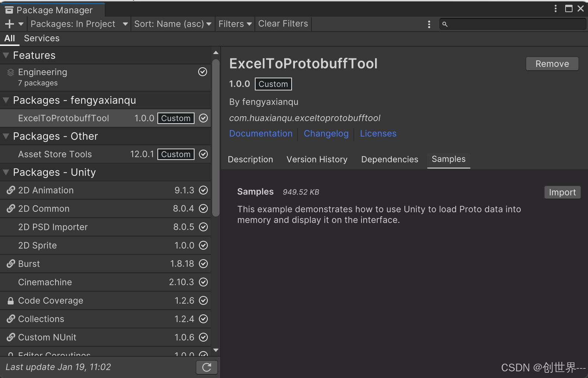
Task: Open the Documentation link
Action: (x=261, y=133)
